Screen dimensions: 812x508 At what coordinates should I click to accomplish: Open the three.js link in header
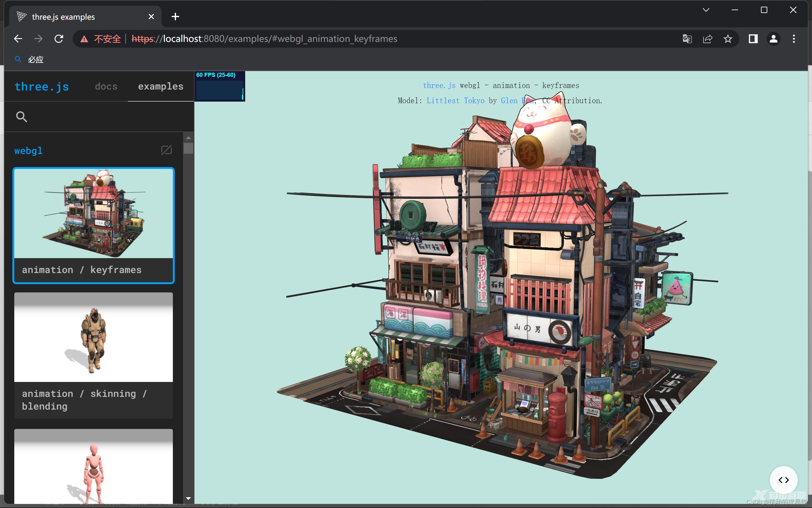click(439, 85)
